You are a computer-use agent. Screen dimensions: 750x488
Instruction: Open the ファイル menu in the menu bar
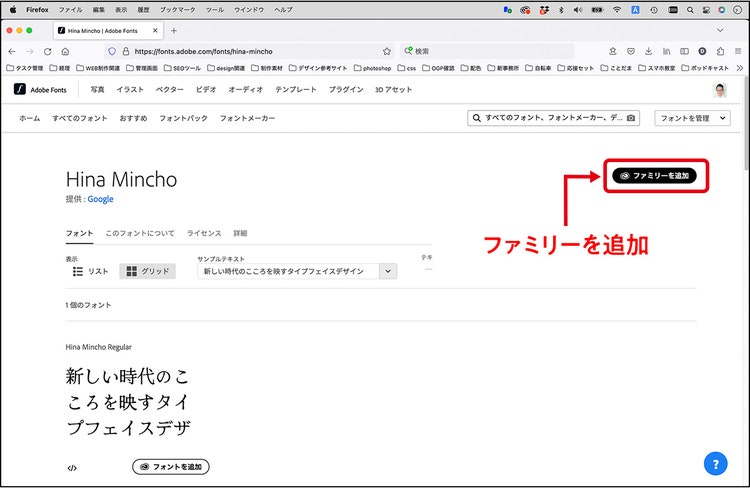tap(70, 10)
